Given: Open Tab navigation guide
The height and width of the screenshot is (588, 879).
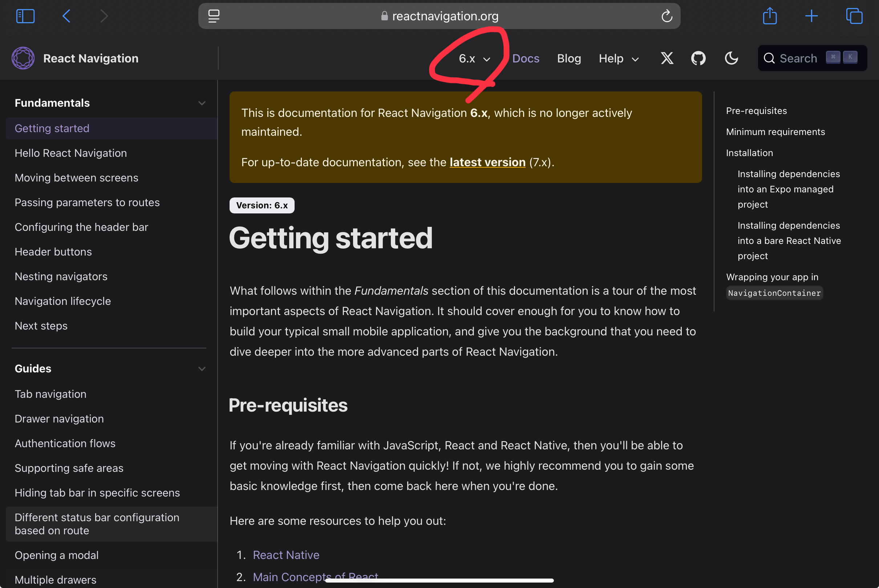Looking at the screenshot, I should (112, 394).
